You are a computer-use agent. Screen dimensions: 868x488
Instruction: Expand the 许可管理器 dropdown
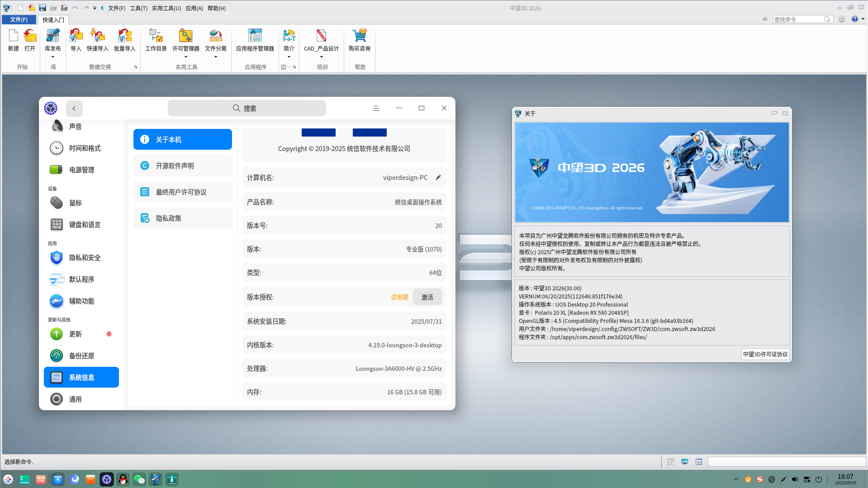pos(186,57)
